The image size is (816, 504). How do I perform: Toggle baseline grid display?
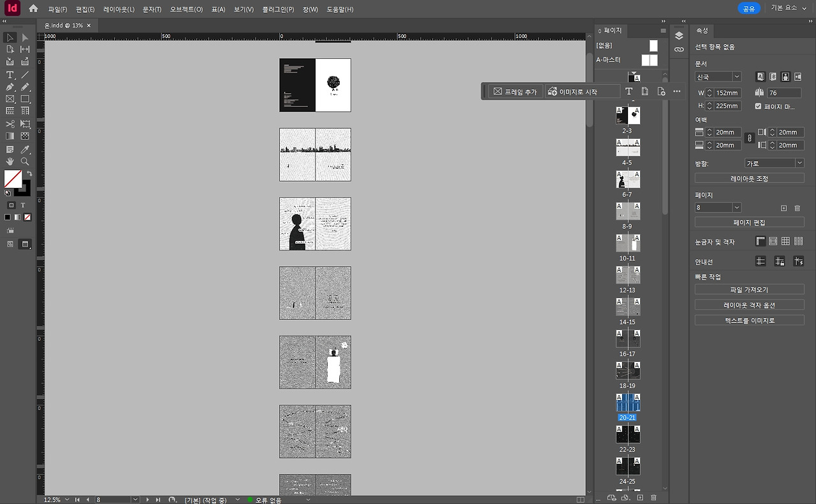click(x=773, y=241)
